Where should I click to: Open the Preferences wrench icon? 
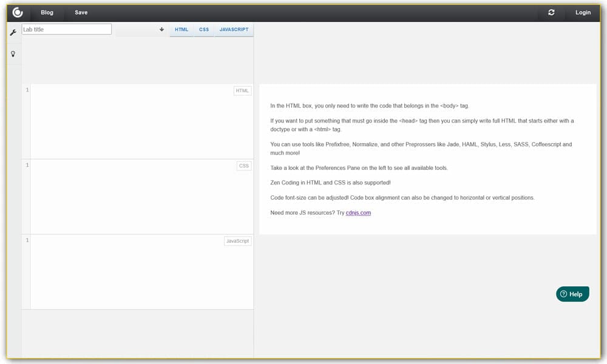(13, 32)
